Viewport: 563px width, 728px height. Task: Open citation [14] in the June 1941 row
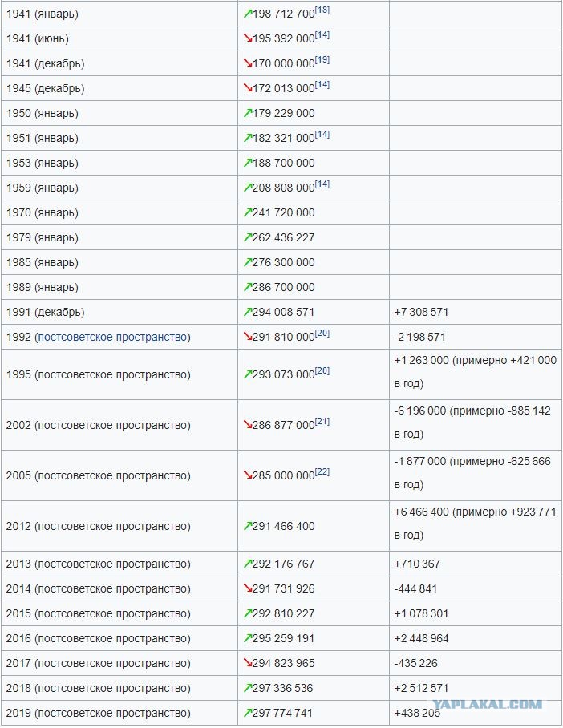[x=322, y=34]
